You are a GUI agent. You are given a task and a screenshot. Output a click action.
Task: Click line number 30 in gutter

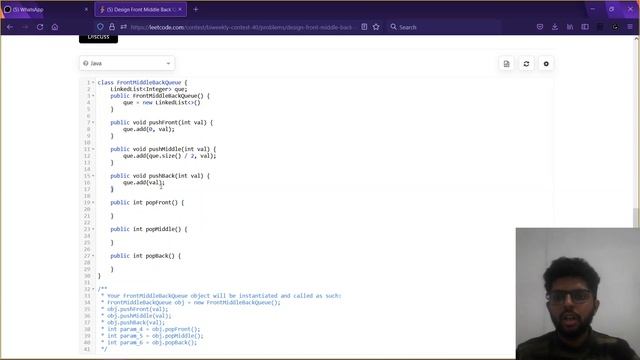tap(87, 276)
